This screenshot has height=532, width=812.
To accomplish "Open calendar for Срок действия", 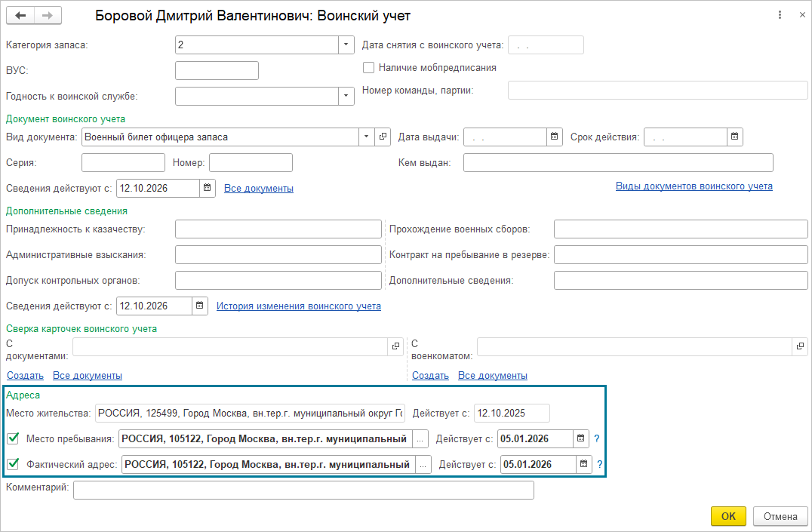I will coord(734,137).
